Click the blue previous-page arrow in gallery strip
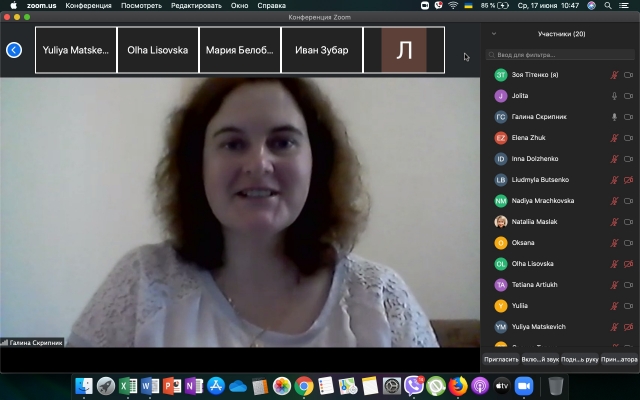The image size is (640, 400). pyautogui.click(x=14, y=50)
